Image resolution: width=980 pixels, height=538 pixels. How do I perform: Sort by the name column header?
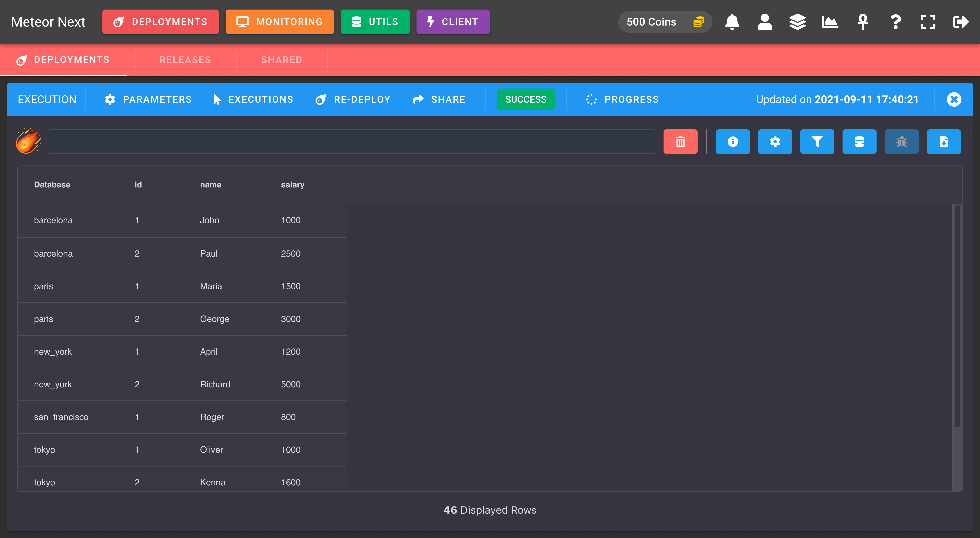pyautogui.click(x=210, y=185)
